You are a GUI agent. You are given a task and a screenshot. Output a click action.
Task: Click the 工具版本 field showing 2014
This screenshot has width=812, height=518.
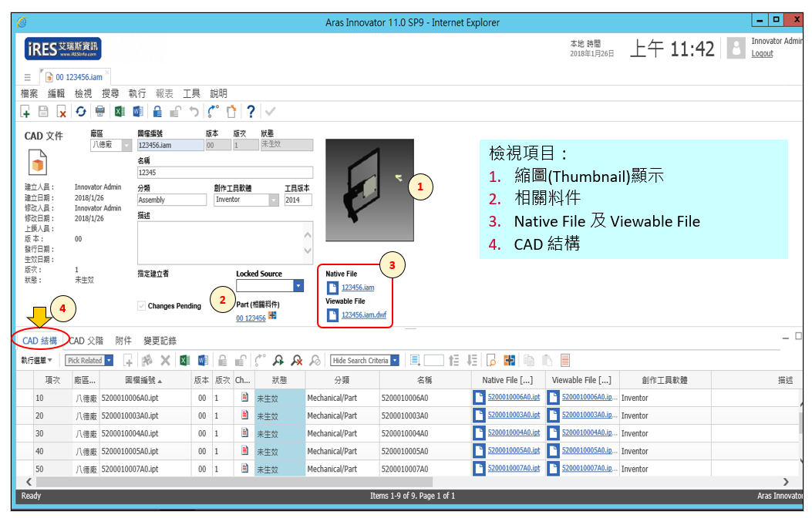pos(298,200)
